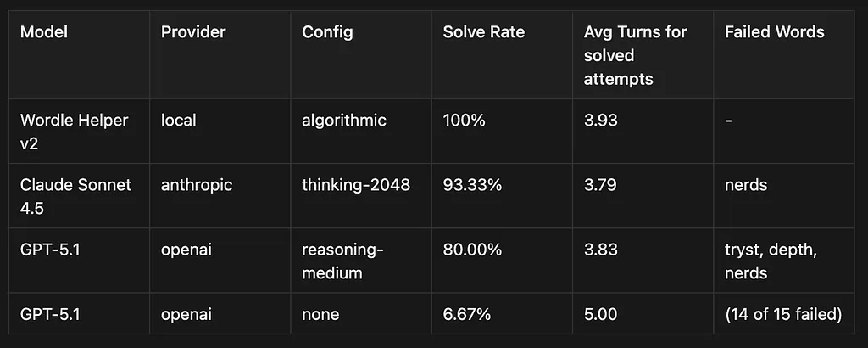Image resolution: width=868 pixels, height=348 pixels.
Task: Select the 6.67% solve rate value
Action: (x=467, y=315)
